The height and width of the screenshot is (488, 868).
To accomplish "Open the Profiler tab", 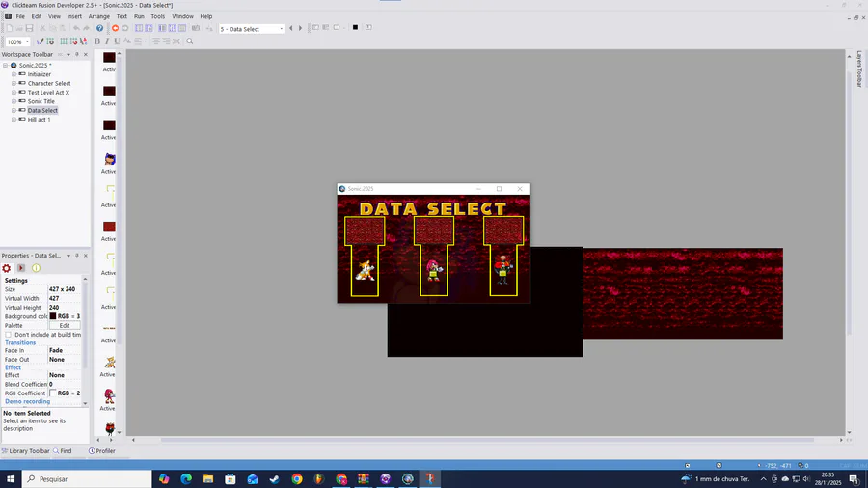I will 102,451.
